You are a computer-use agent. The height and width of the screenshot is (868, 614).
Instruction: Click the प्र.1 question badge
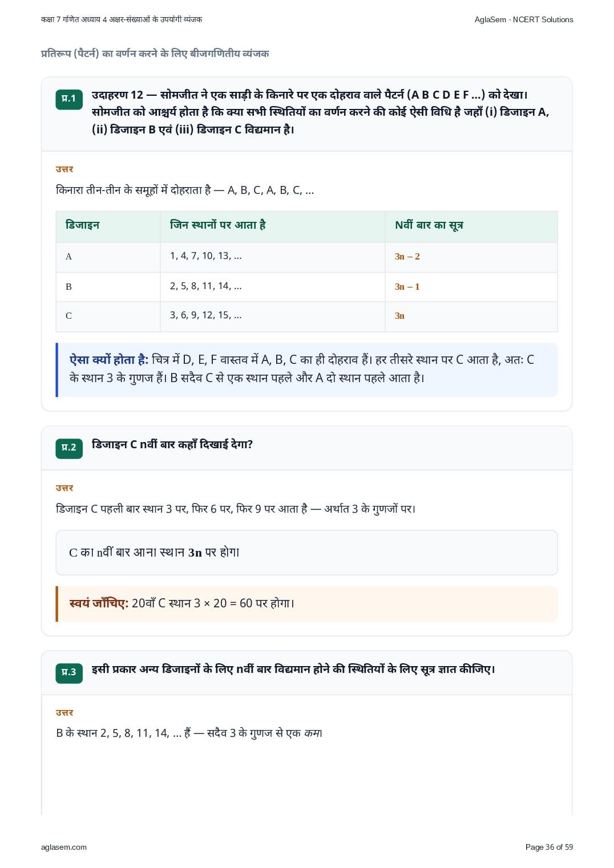point(69,99)
